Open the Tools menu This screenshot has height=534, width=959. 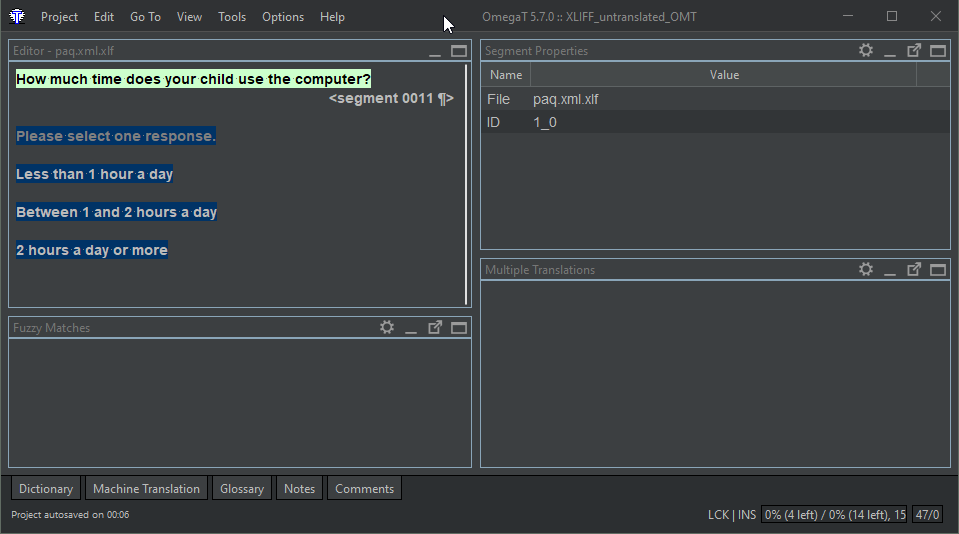click(x=232, y=17)
